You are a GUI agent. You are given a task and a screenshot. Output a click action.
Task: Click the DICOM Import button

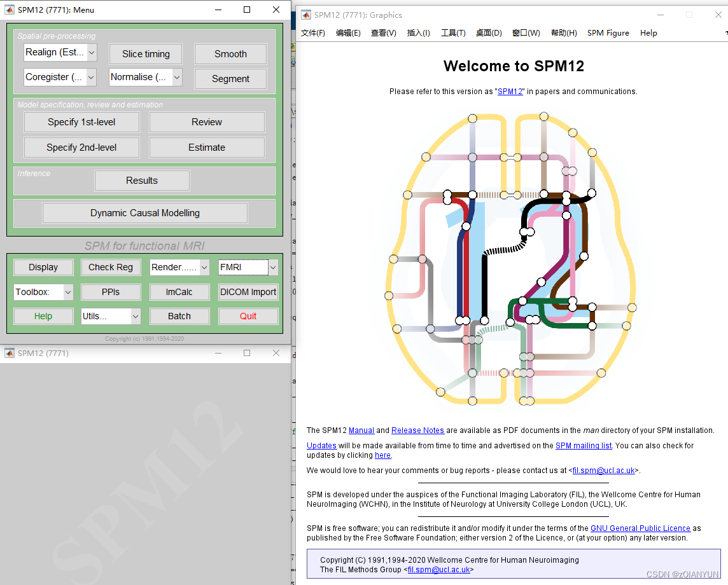(x=248, y=292)
